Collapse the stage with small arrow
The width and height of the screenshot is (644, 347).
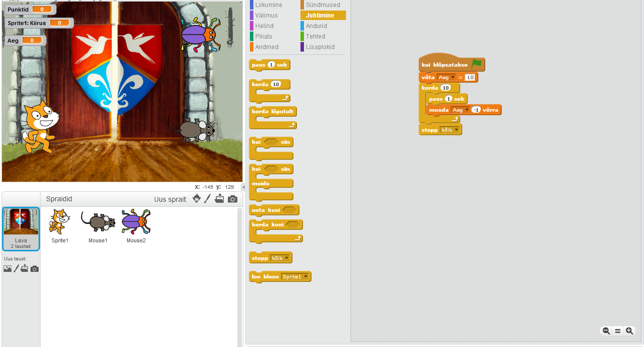coord(244,187)
